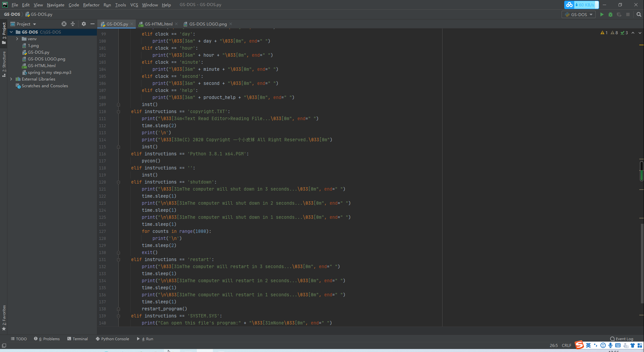Fold the code block at line 120
The height and width of the screenshot is (352, 644).
point(118,182)
